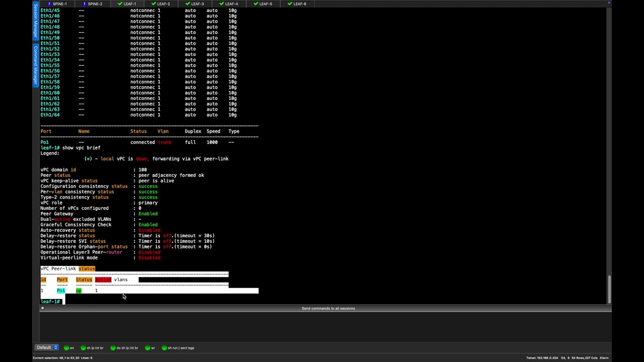This screenshot has width=644, height=362.
Task: Run the 'sh run | sect bgp' button
Action: (178, 348)
